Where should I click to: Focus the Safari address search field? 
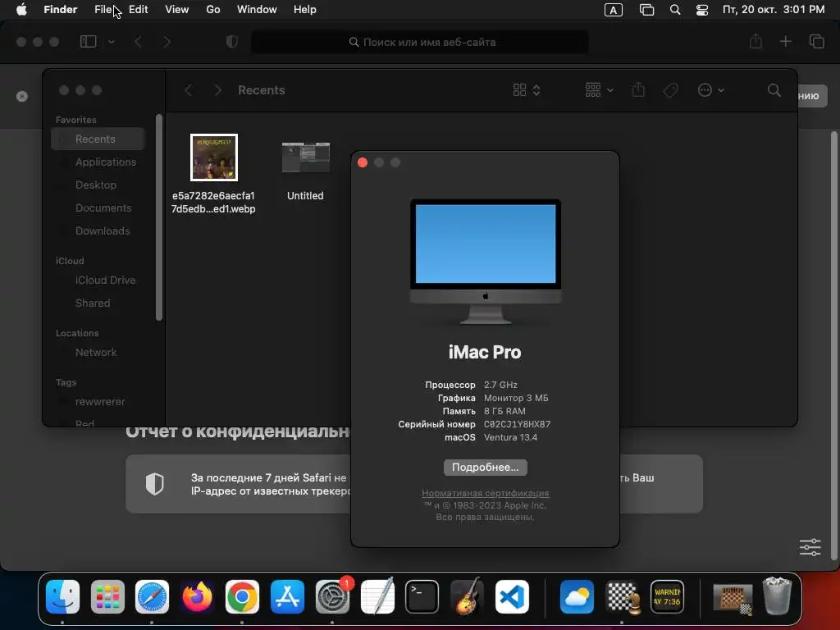coord(420,42)
